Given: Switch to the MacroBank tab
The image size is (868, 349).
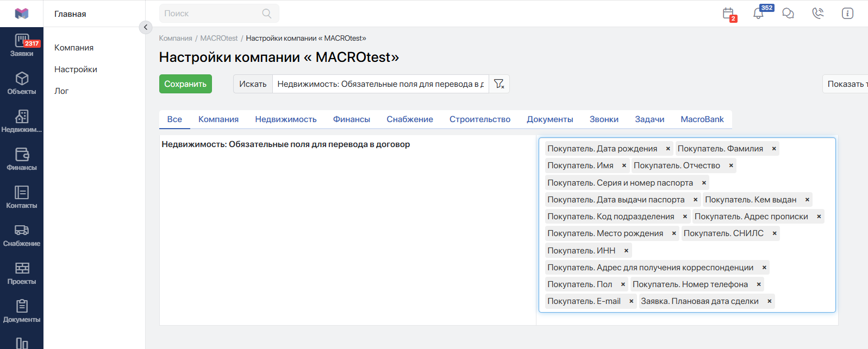Looking at the screenshot, I should (702, 119).
